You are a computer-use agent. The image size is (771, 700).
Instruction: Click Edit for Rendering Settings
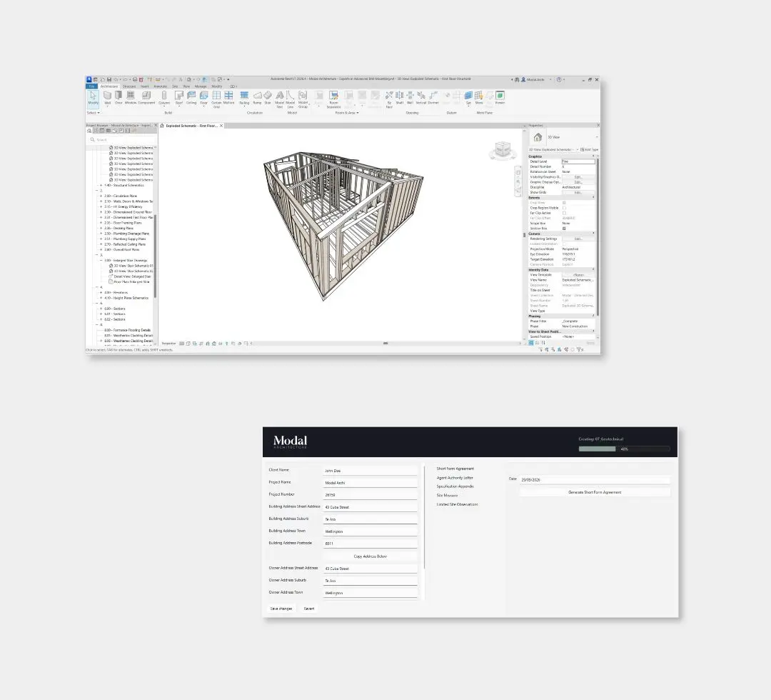(578, 239)
